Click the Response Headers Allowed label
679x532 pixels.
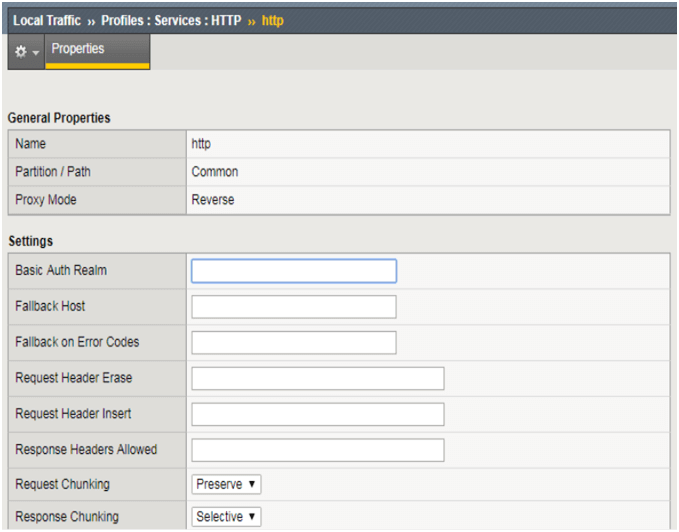click(86, 450)
